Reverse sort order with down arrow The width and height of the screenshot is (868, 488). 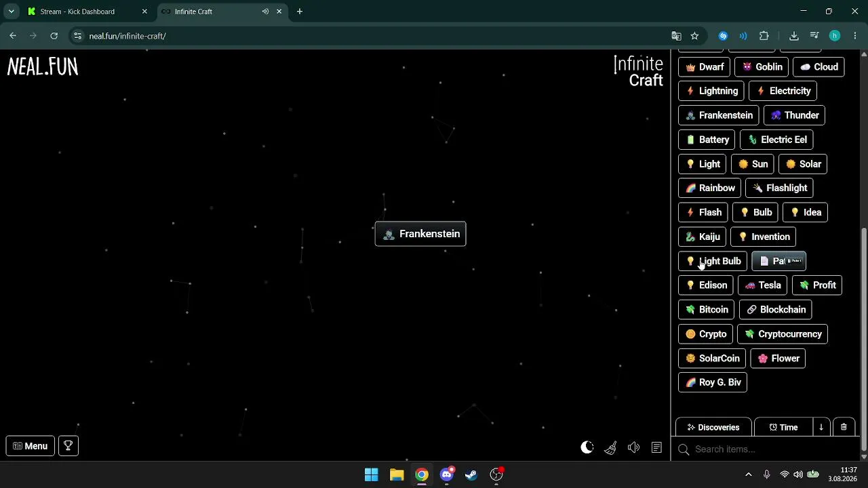821,427
